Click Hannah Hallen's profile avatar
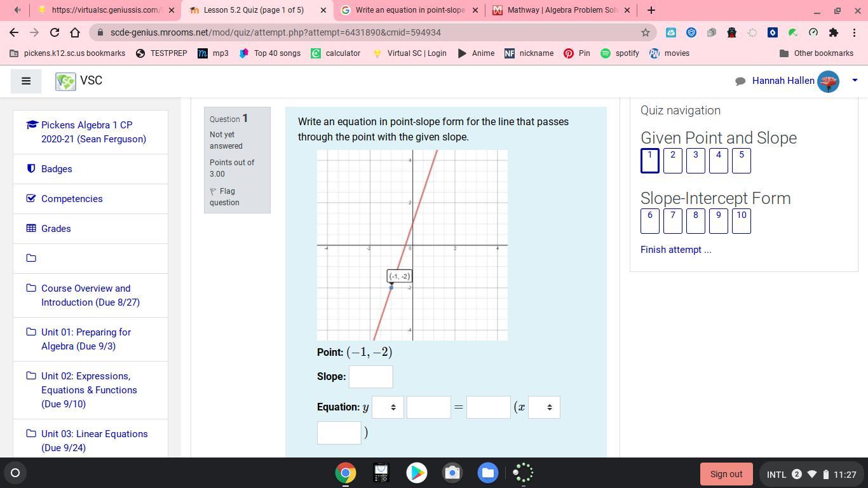 tap(828, 81)
